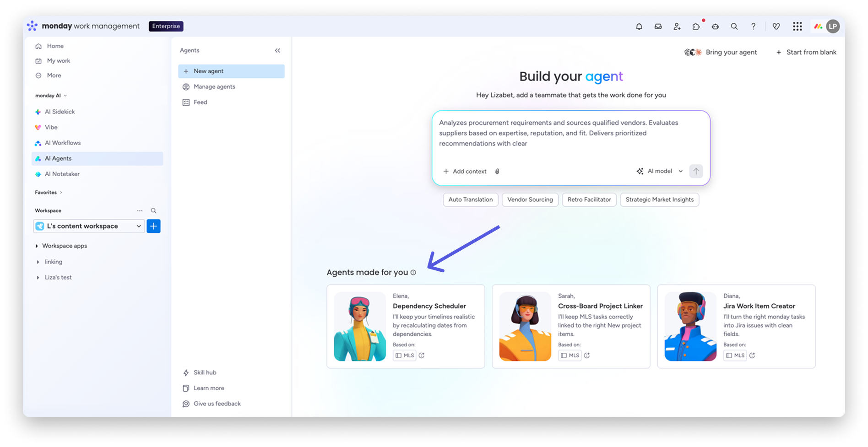This screenshot has height=447, width=868.
Task: Click the refresh icon on the Jira Work Item Creator card
Action: coord(752,355)
